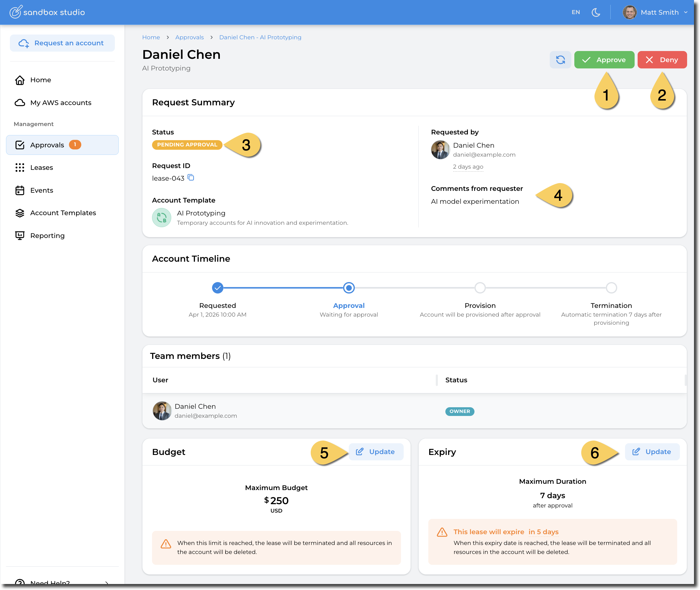Click the refresh icon beside Approve
700x590 pixels.
pos(560,60)
